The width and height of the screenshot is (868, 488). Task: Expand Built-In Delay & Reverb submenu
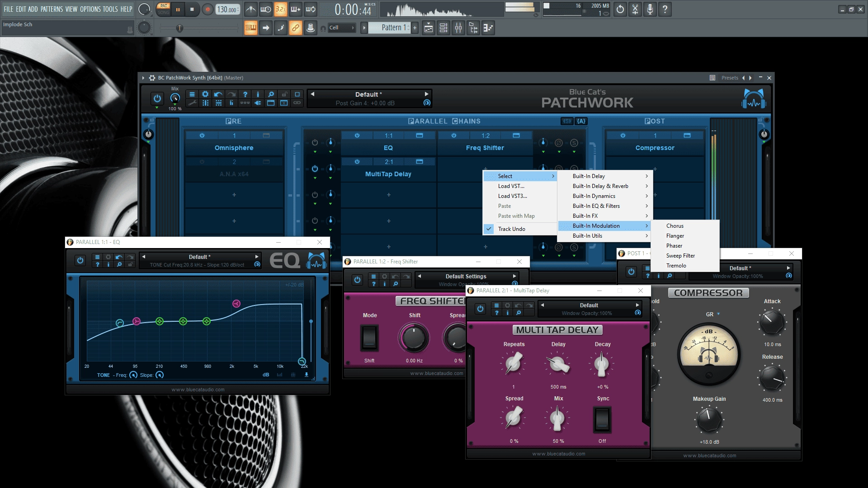[604, 186]
